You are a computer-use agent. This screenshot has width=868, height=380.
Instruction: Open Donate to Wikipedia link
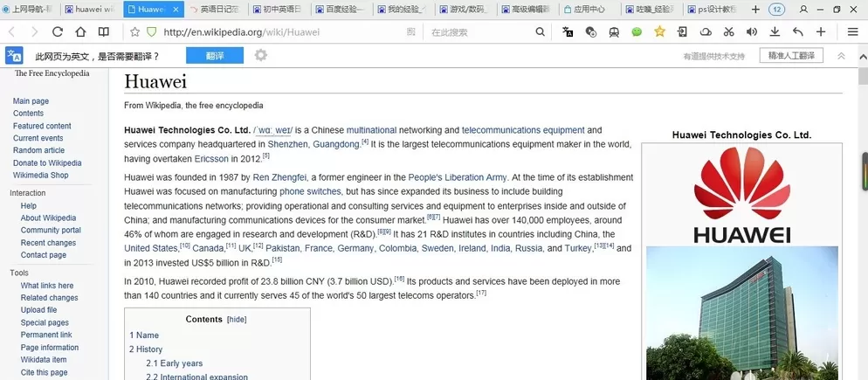[x=47, y=162]
